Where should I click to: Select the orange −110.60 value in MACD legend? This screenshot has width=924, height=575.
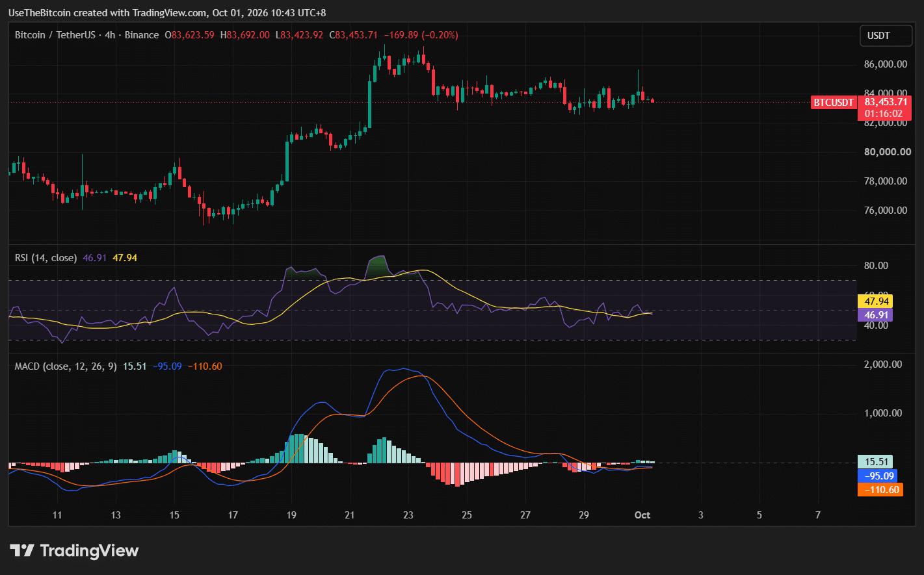[x=205, y=366]
